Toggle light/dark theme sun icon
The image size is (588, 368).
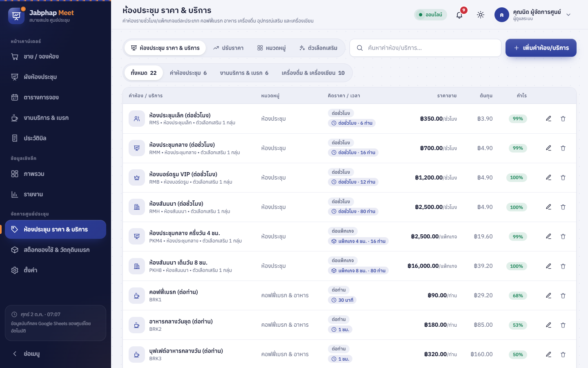[x=481, y=15]
